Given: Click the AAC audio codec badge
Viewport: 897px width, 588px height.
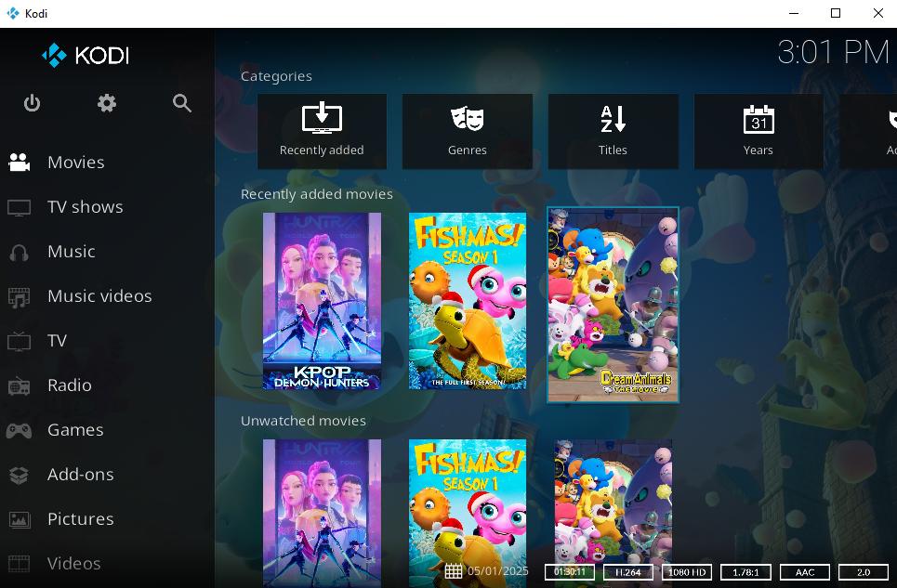Looking at the screenshot, I should tap(804, 572).
